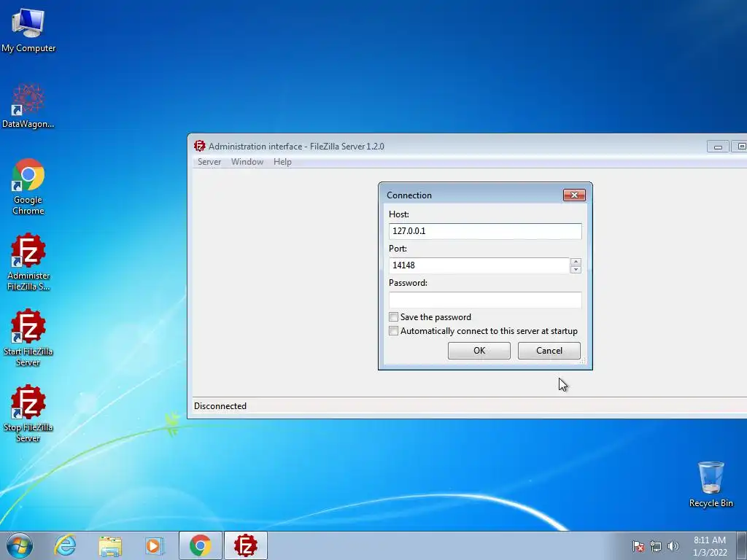The width and height of the screenshot is (747, 560).
Task: Switch to FileZilla Server taskbar button
Action: (x=246, y=545)
